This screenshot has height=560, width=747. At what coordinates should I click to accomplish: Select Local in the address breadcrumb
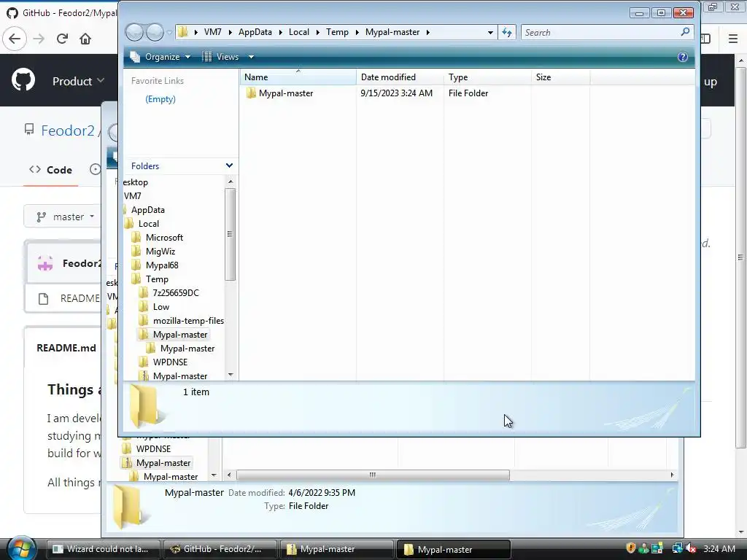click(298, 32)
